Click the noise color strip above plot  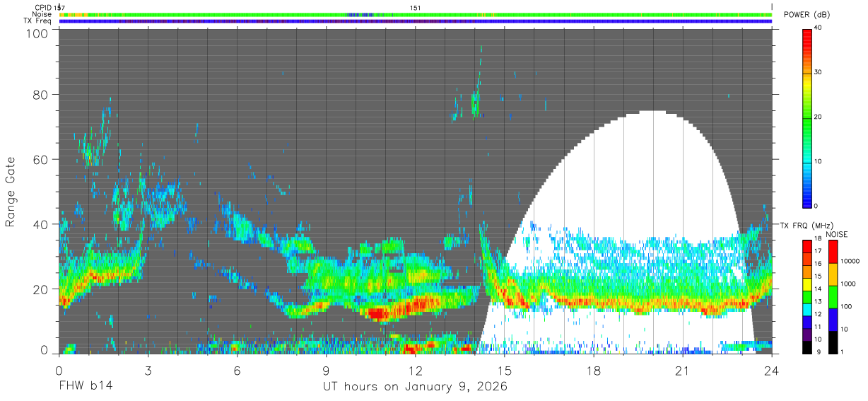coord(416,14)
